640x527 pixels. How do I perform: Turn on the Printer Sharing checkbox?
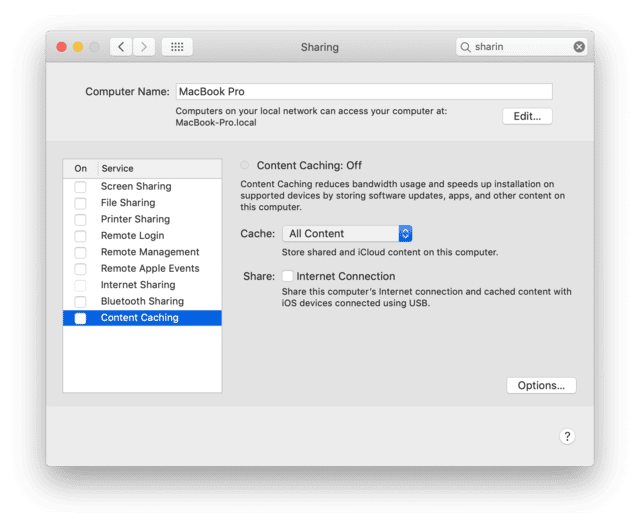(80, 220)
